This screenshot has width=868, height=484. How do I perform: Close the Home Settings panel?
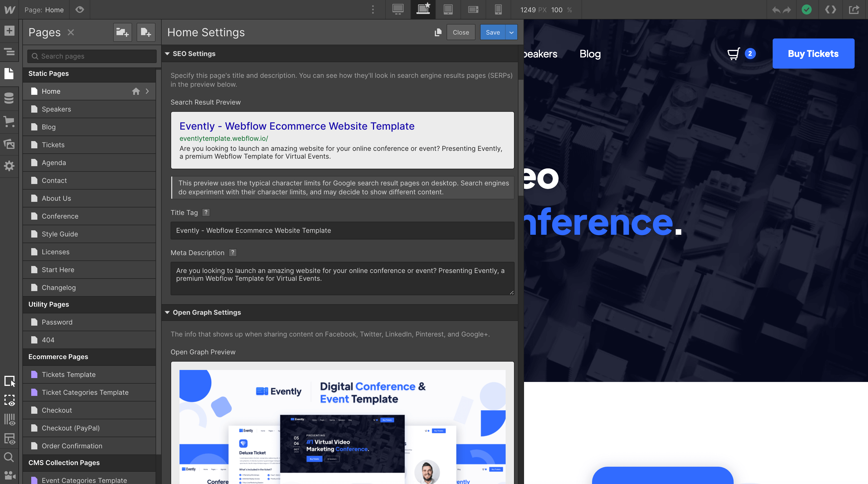pyautogui.click(x=460, y=32)
